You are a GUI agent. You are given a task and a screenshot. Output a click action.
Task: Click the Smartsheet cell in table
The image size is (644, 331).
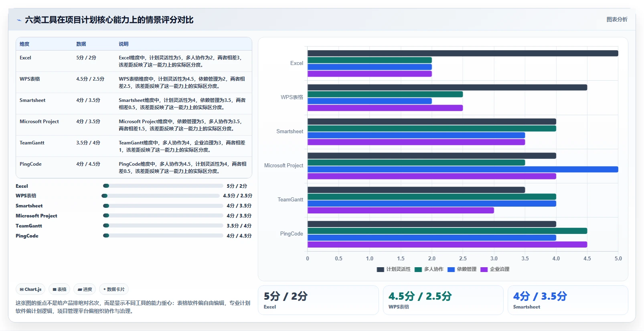click(32, 100)
